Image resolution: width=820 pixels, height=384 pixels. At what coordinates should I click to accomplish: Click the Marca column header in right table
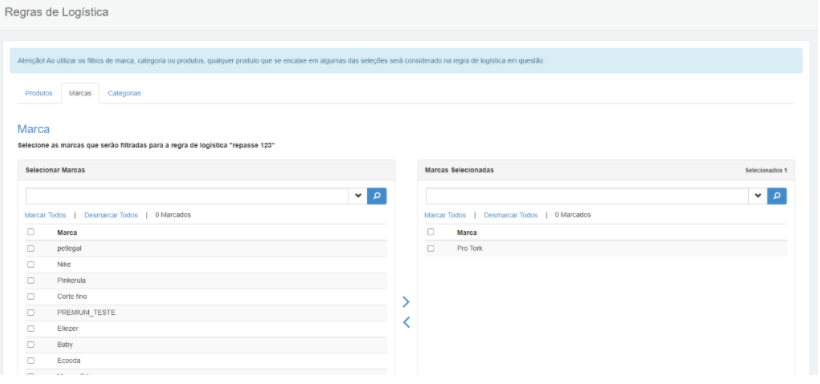tap(466, 232)
